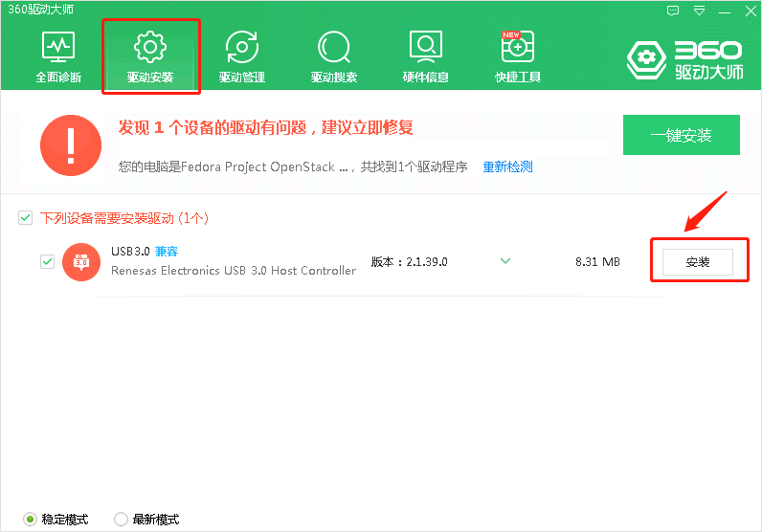This screenshot has height=532, width=762.
Task: Click the feedback speech bubble icon
Action: pos(673,11)
